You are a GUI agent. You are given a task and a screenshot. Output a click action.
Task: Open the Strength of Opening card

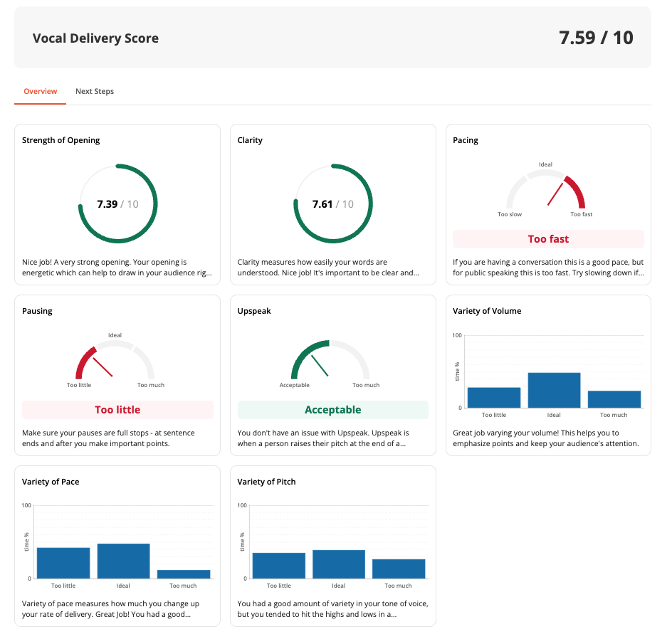point(61,140)
